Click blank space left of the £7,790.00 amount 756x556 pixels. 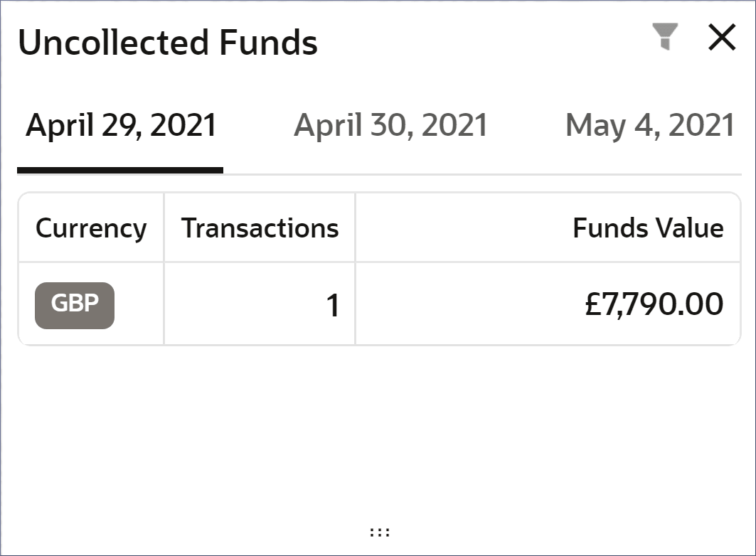(x=462, y=306)
